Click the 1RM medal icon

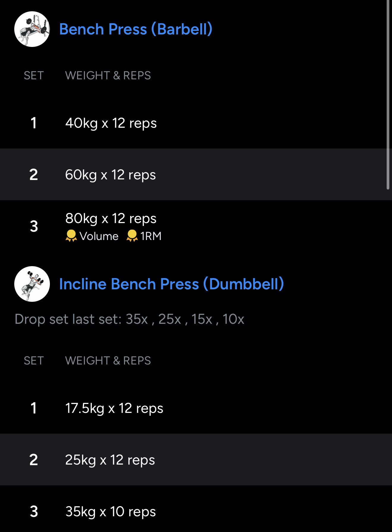132,236
